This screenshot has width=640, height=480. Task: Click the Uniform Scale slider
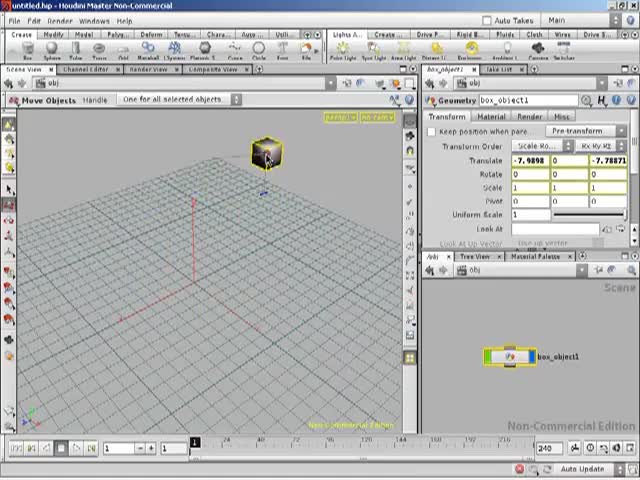coord(589,214)
